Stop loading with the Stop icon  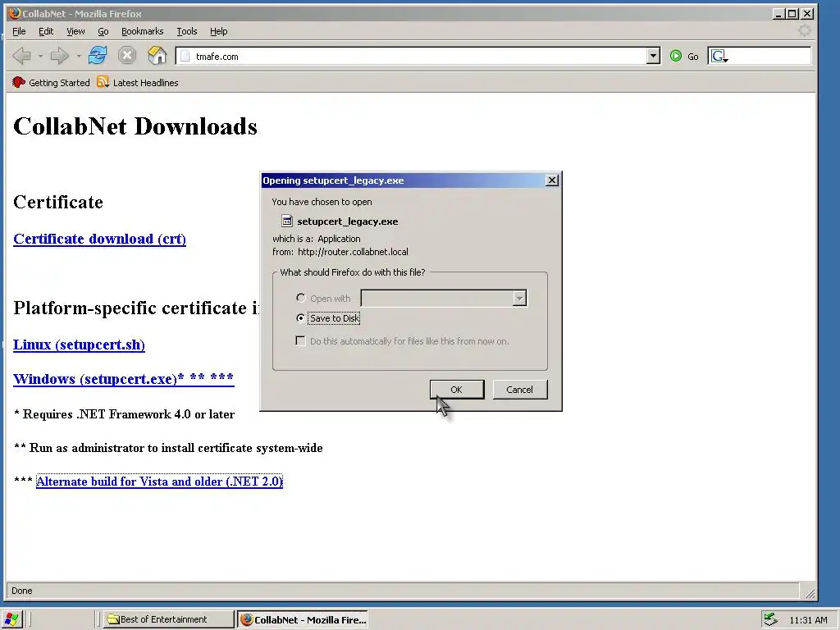pos(127,55)
